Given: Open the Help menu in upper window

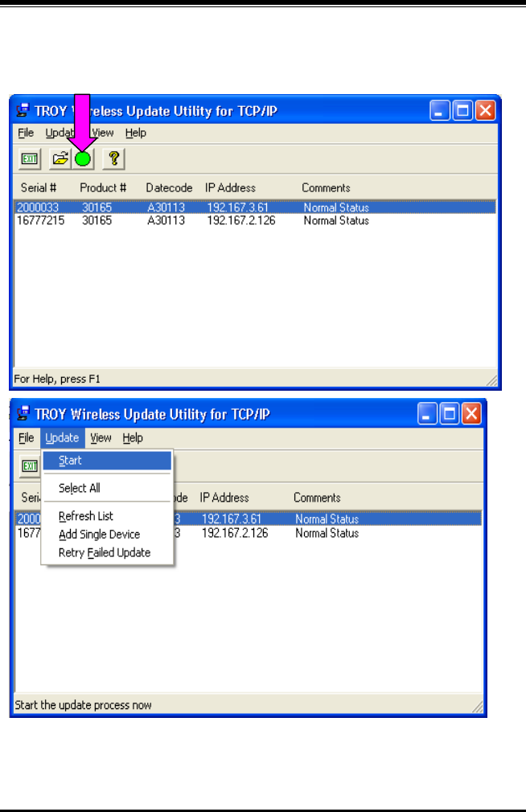Looking at the screenshot, I should coord(136,133).
